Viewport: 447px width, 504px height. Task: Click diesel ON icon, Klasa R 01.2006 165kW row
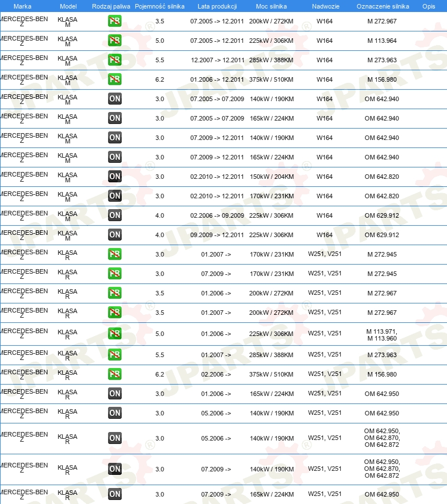pyautogui.click(x=115, y=393)
